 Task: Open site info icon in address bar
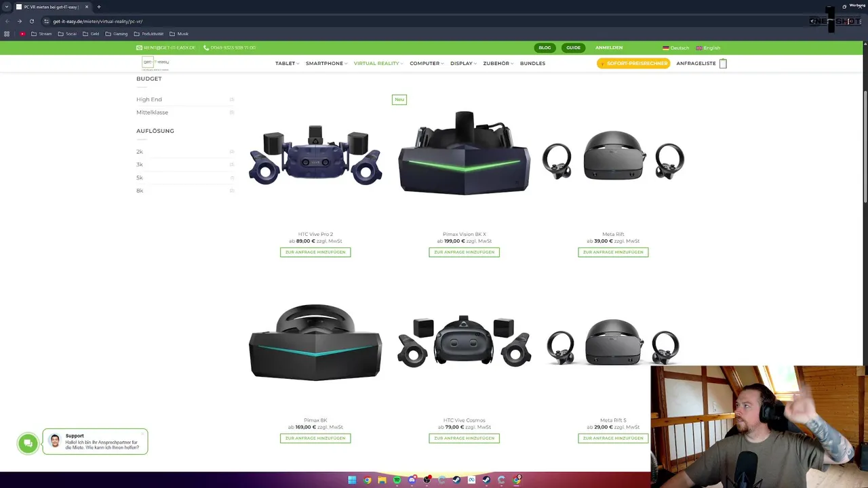click(47, 21)
